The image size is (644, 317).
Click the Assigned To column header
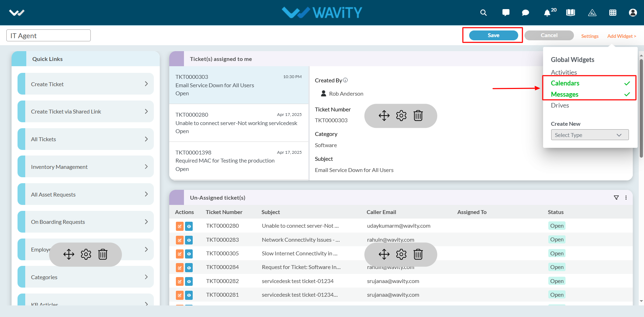pyautogui.click(x=472, y=212)
